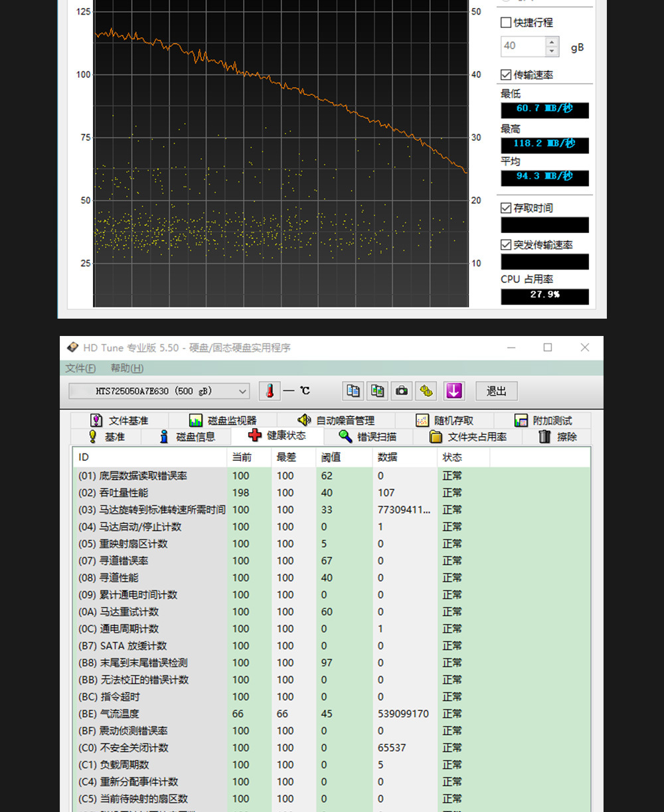Click the copy text to clipboard icon
The height and width of the screenshot is (812, 664).
353,391
